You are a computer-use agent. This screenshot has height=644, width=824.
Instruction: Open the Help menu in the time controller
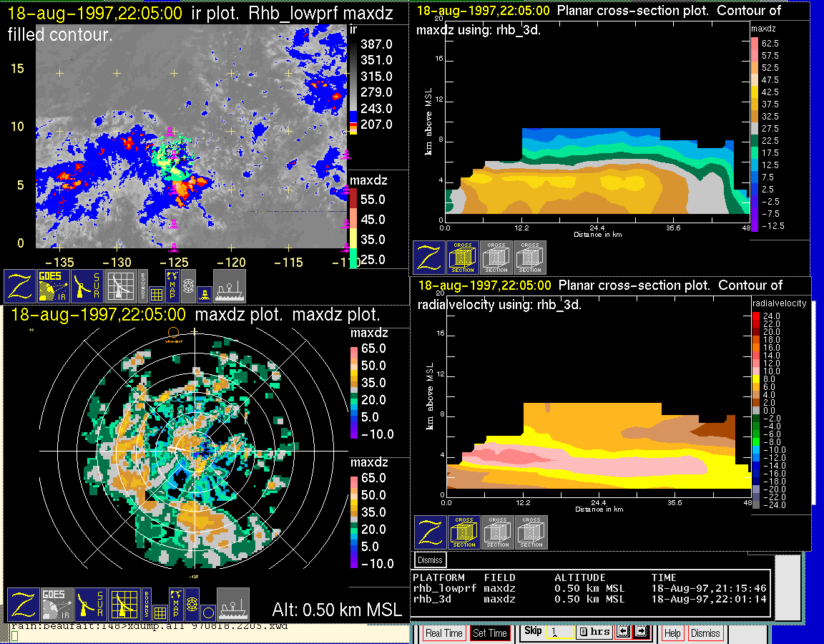click(x=672, y=633)
